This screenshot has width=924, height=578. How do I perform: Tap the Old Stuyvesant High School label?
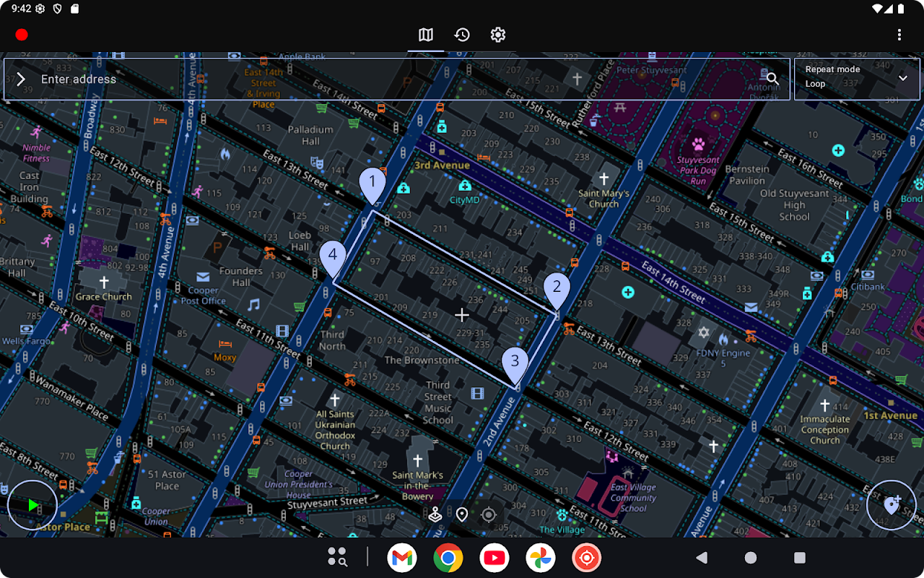795,205
